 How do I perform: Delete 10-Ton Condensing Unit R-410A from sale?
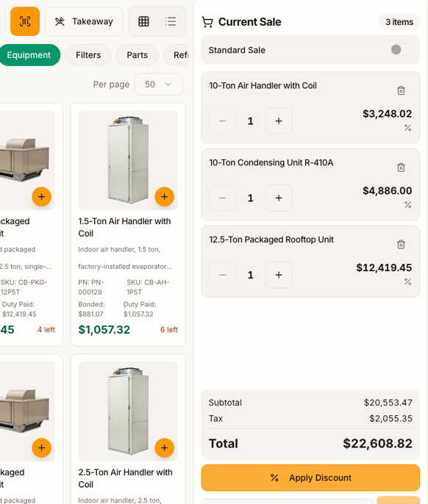(401, 168)
